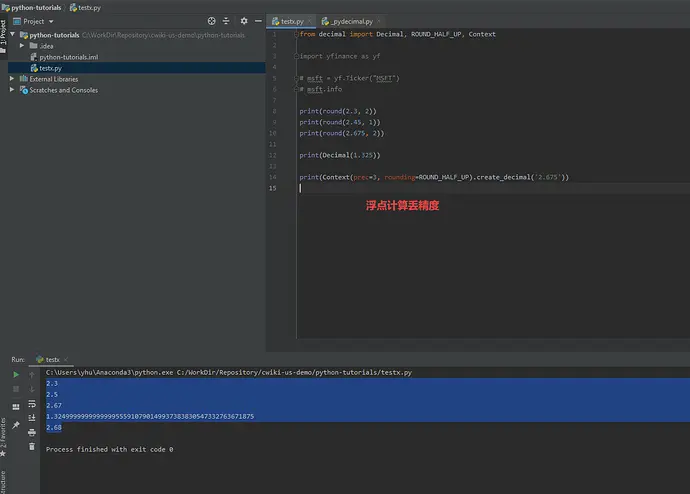This screenshot has height=494, width=690.
Task: Click the stop process square icon
Action: click(16, 389)
